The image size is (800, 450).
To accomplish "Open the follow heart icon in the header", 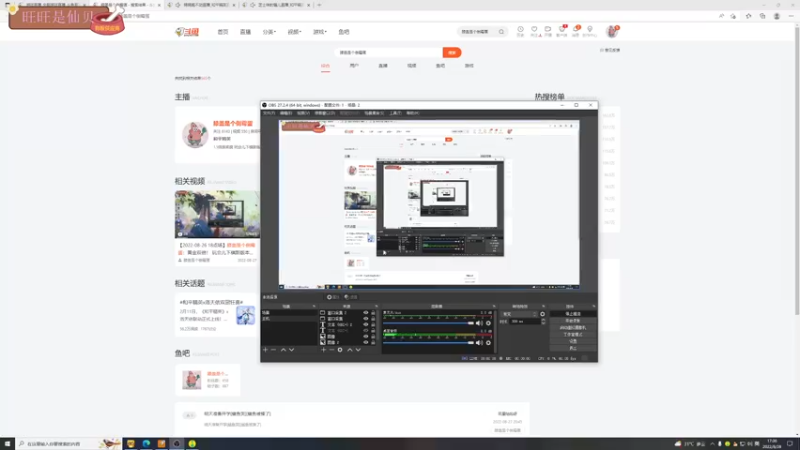I will tap(534, 30).
